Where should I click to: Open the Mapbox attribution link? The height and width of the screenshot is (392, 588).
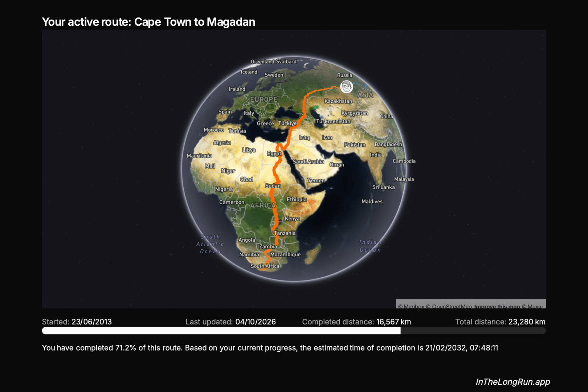click(x=411, y=306)
